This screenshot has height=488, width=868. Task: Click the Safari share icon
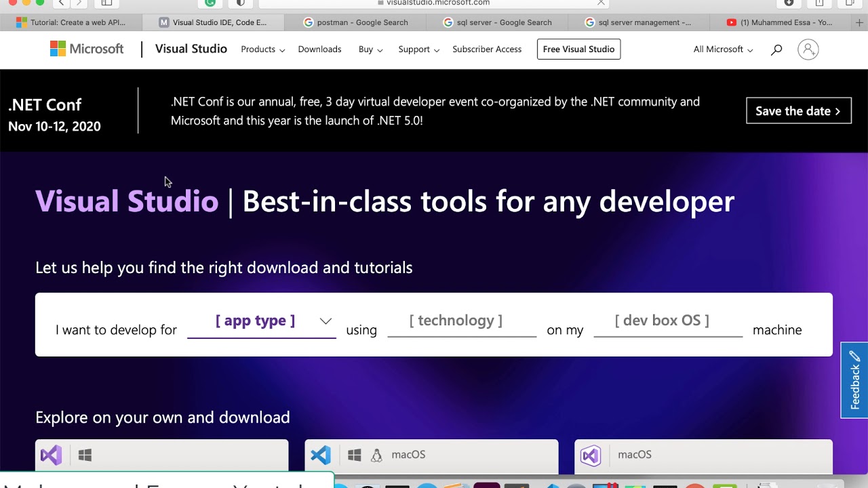coord(819,3)
